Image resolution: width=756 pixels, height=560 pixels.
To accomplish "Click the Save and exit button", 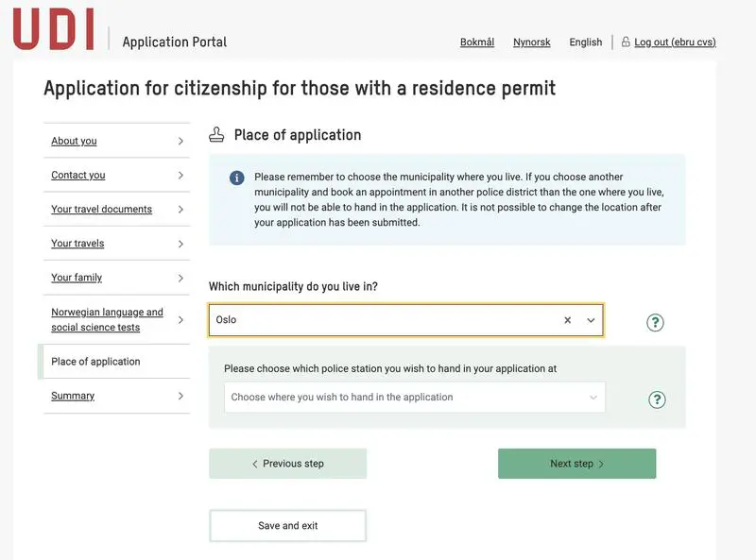I will [x=287, y=526].
